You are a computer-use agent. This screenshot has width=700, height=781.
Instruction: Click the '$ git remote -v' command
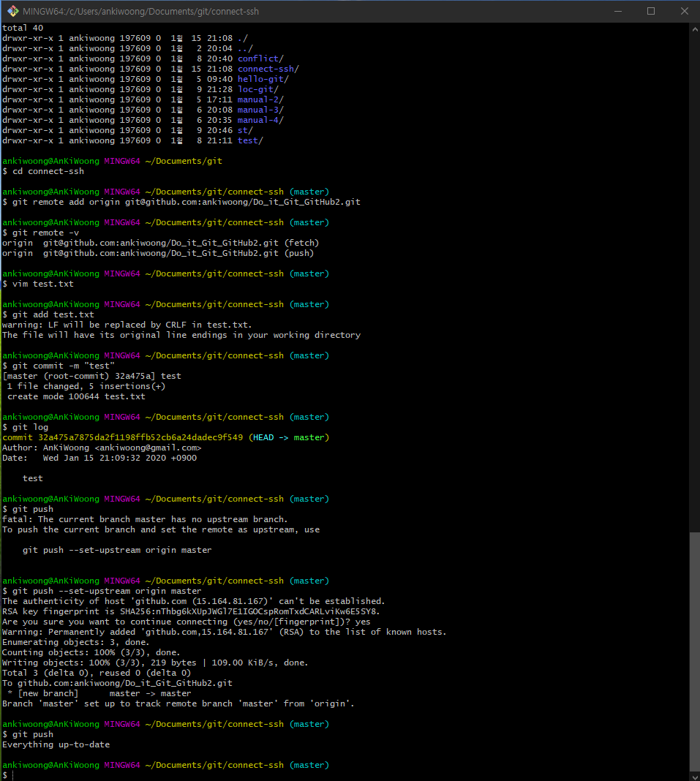(x=41, y=233)
